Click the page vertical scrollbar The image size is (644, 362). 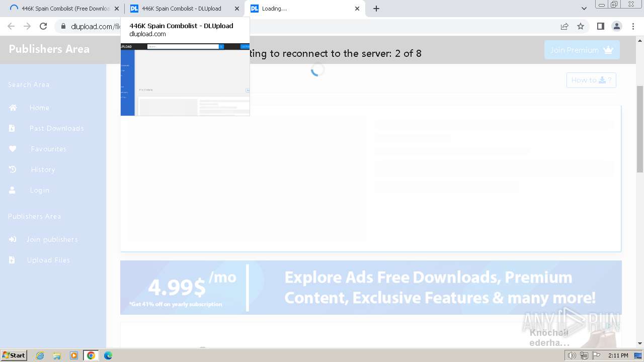point(640,130)
